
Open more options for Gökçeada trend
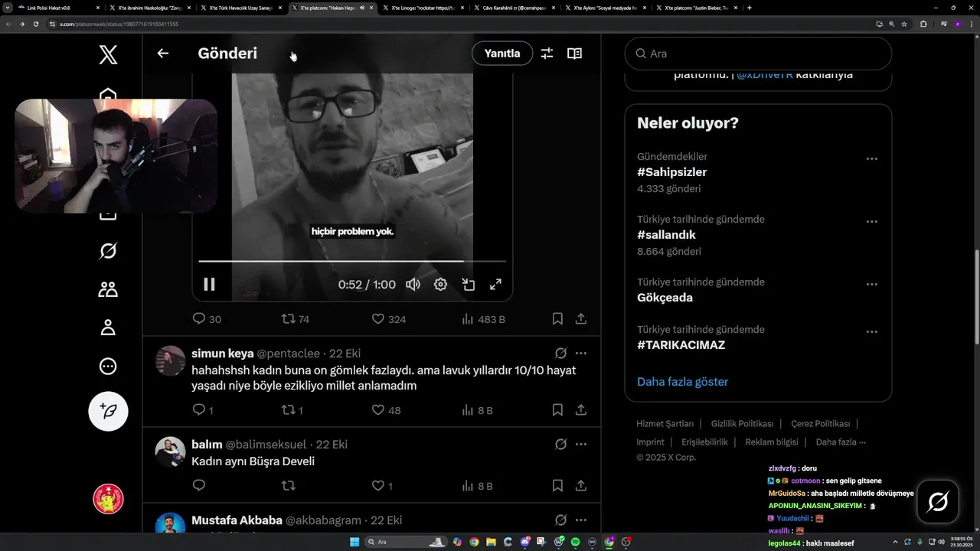tap(871, 284)
